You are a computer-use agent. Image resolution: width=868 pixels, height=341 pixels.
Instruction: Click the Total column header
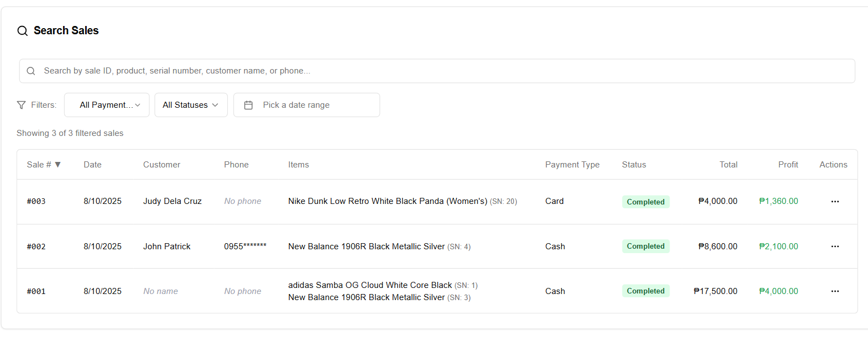point(728,165)
